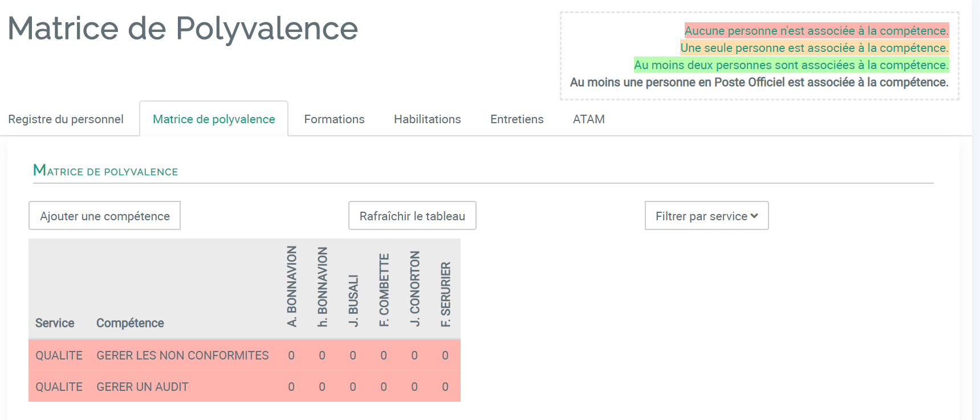Click the Compétence column header
Image resolution: width=980 pixels, height=420 pixels.
tap(130, 323)
